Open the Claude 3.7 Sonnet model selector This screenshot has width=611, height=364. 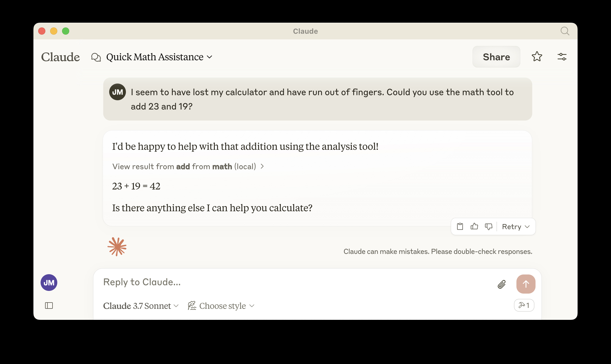140,306
